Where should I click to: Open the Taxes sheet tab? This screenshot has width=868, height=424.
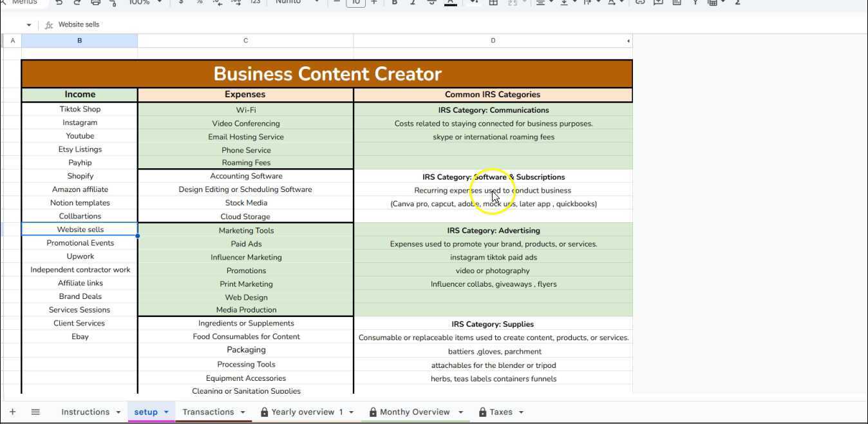(x=500, y=412)
